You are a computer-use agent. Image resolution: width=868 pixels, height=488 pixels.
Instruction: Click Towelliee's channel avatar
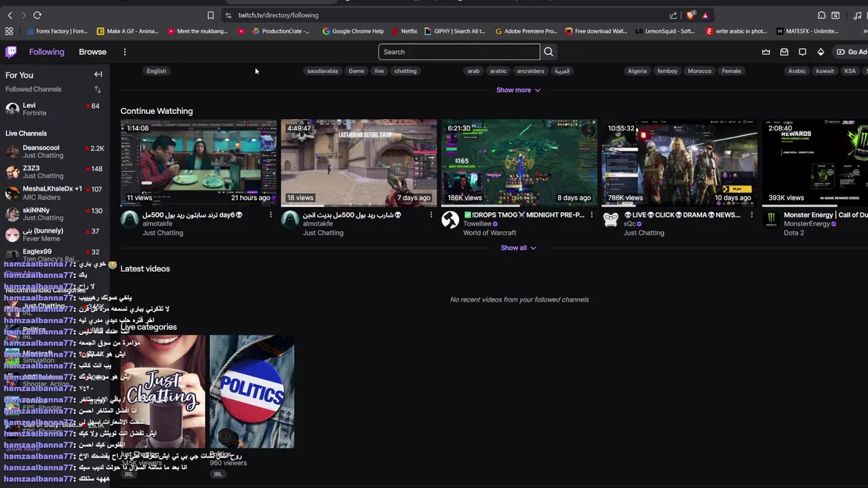tap(450, 220)
